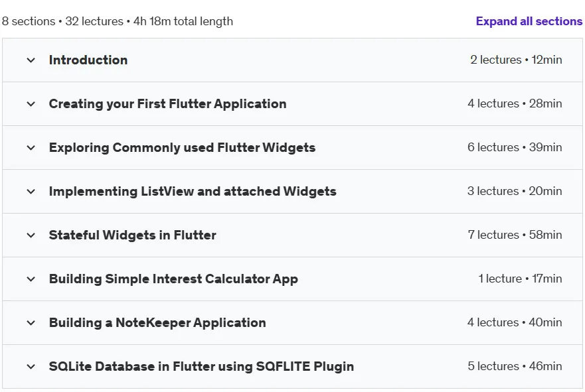Click the 1 lecture 17min label

point(520,279)
